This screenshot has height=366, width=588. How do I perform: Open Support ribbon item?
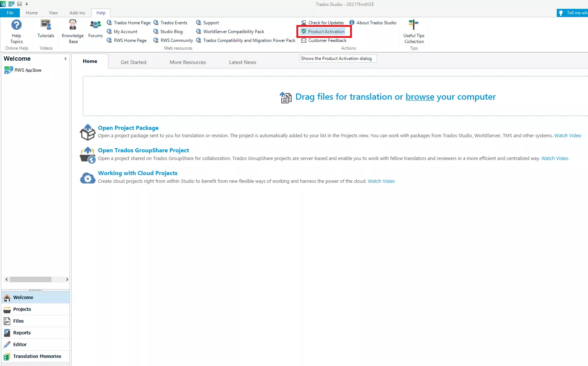click(x=207, y=23)
